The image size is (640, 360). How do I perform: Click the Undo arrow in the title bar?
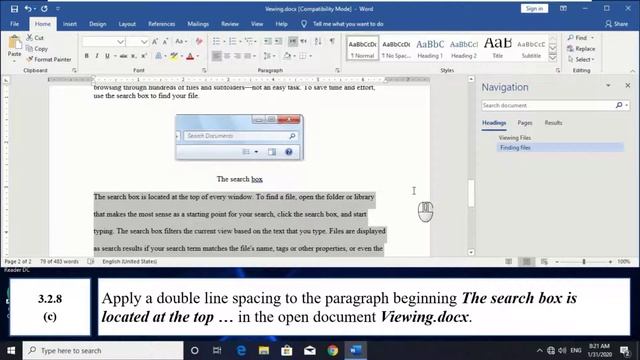coord(28,9)
